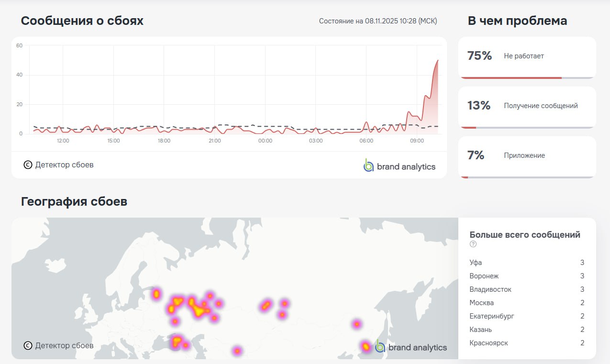The width and height of the screenshot is (610, 364).
Task: Click the chart peak at far right
Action: pos(437,61)
